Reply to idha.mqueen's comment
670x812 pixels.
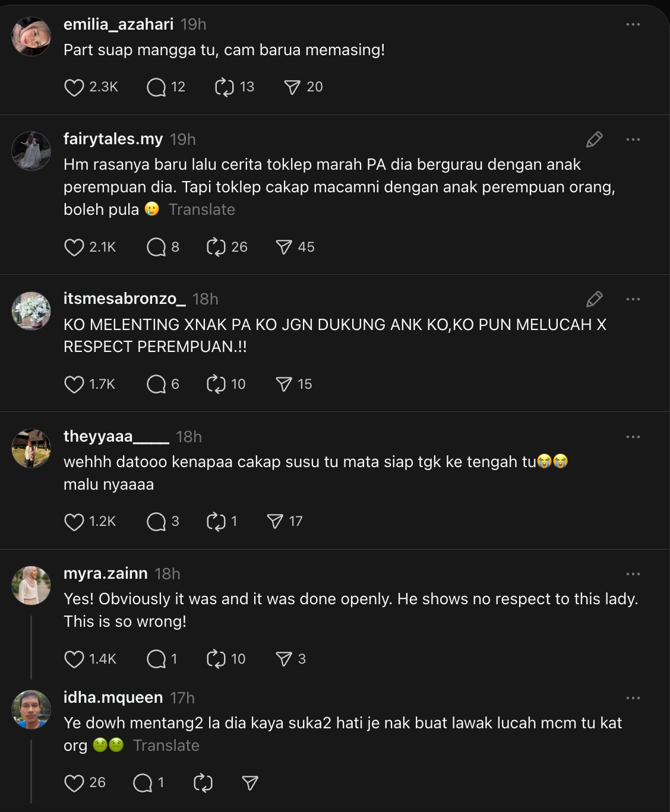pos(143,783)
